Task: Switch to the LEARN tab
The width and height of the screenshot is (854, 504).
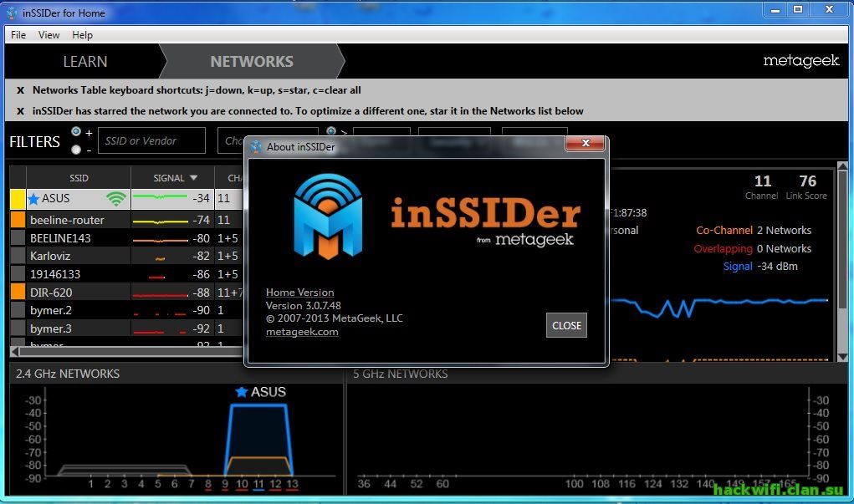Action: 85,62
